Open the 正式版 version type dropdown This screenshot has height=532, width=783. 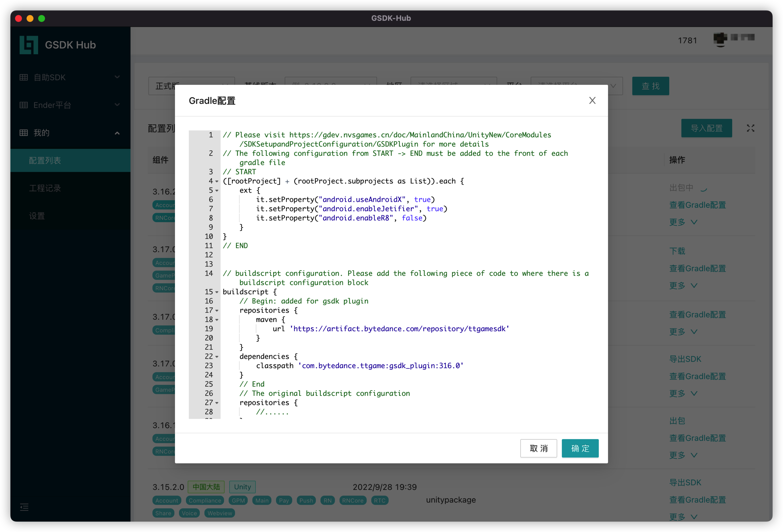(191, 86)
